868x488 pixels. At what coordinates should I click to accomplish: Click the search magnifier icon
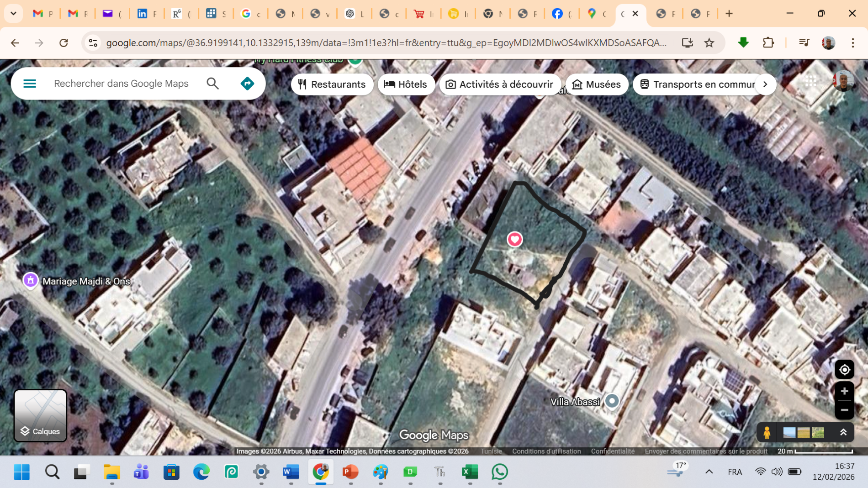[212, 83]
